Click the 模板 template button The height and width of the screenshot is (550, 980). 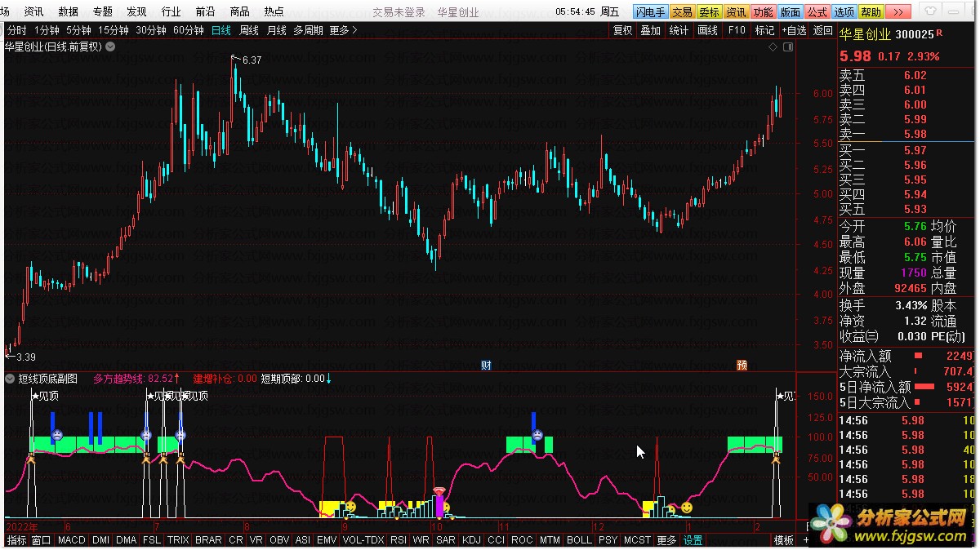coord(784,540)
